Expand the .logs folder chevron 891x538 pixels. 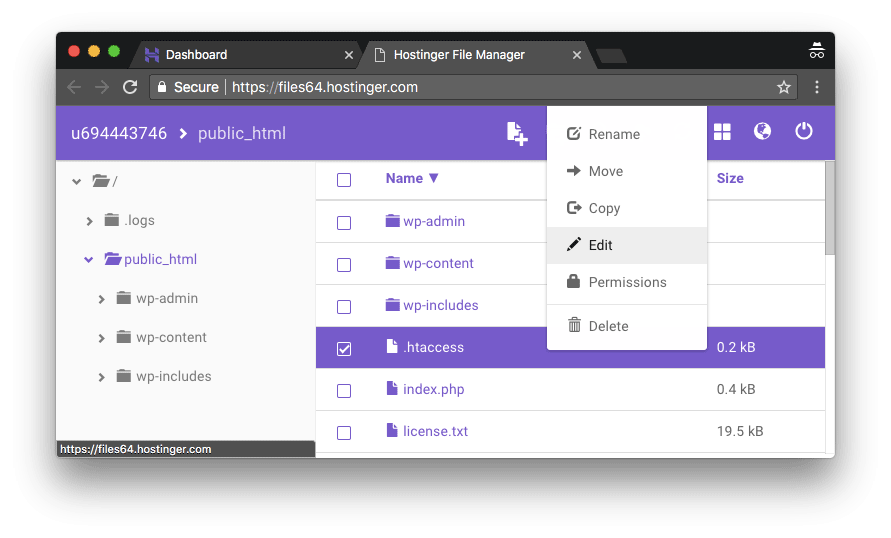pos(89,221)
